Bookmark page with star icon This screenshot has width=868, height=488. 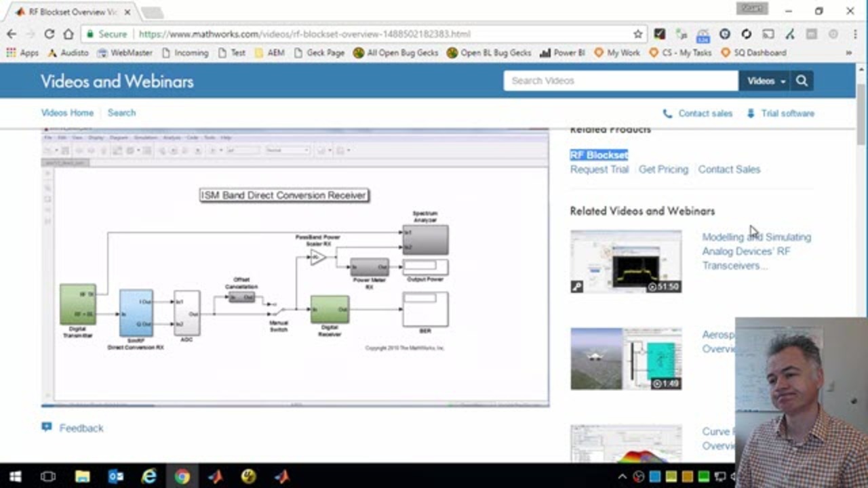pyautogui.click(x=637, y=34)
